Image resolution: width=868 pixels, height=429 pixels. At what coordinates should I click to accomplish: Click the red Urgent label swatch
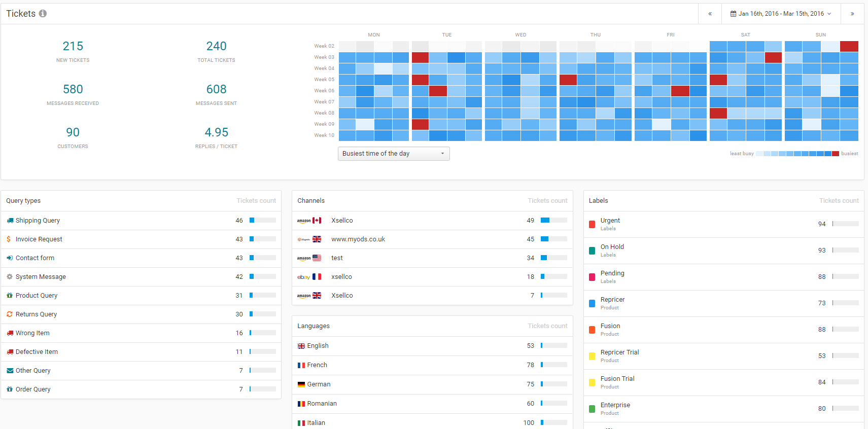(592, 224)
